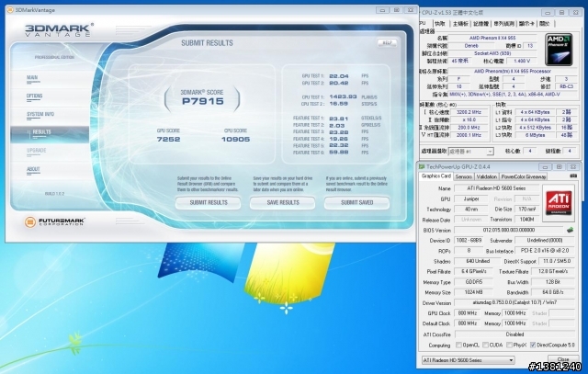Minimize the 3DMarkVantage window
Screen dimensions: 588x374
(382, 10)
